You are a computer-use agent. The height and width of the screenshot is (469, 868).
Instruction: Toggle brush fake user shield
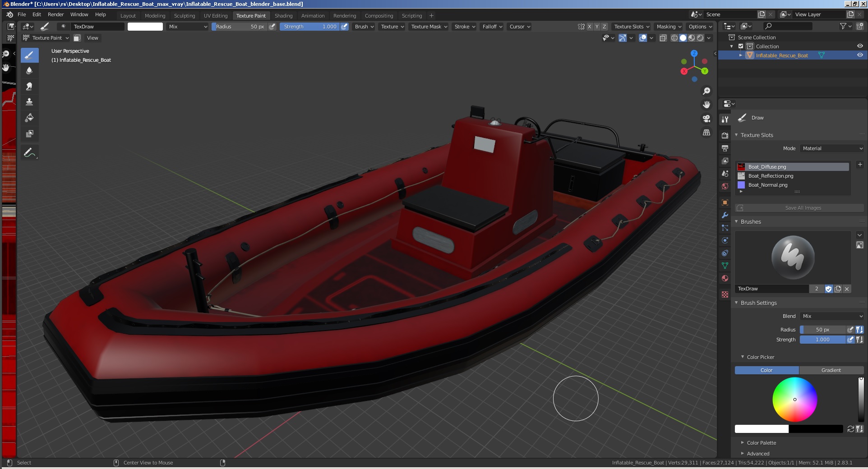point(829,289)
